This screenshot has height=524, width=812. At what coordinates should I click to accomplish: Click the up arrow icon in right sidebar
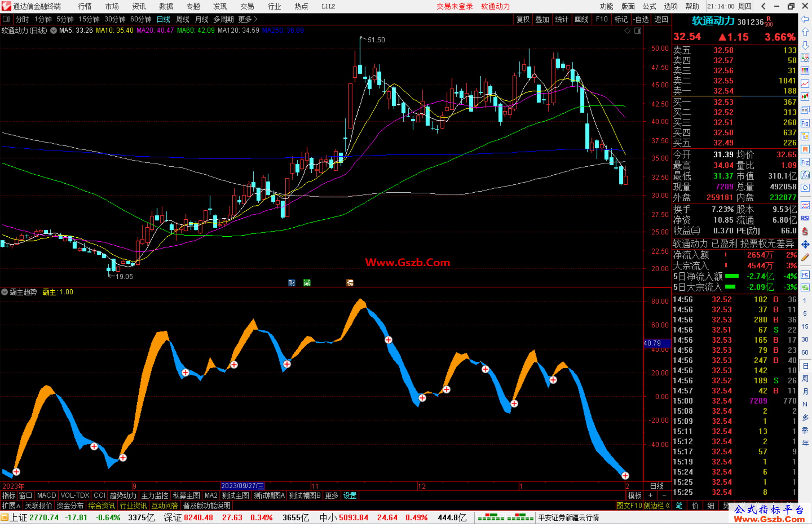[805, 32]
